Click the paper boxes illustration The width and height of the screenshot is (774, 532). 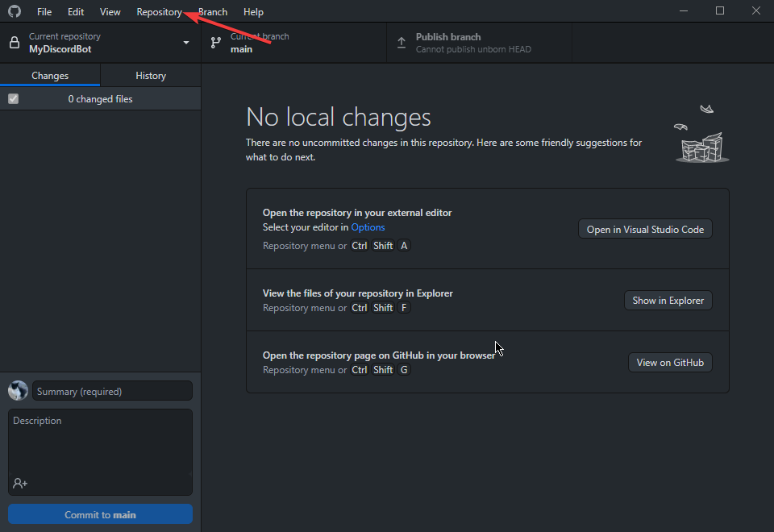tap(701, 135)
